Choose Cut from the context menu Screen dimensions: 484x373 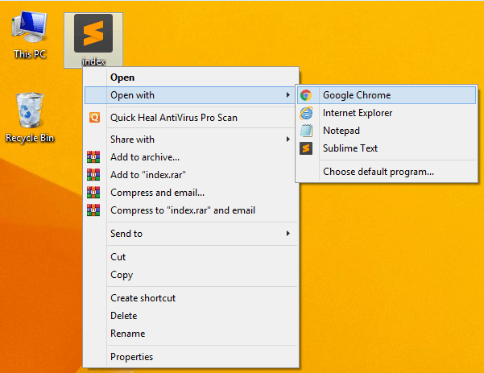[x=191, y=257]
